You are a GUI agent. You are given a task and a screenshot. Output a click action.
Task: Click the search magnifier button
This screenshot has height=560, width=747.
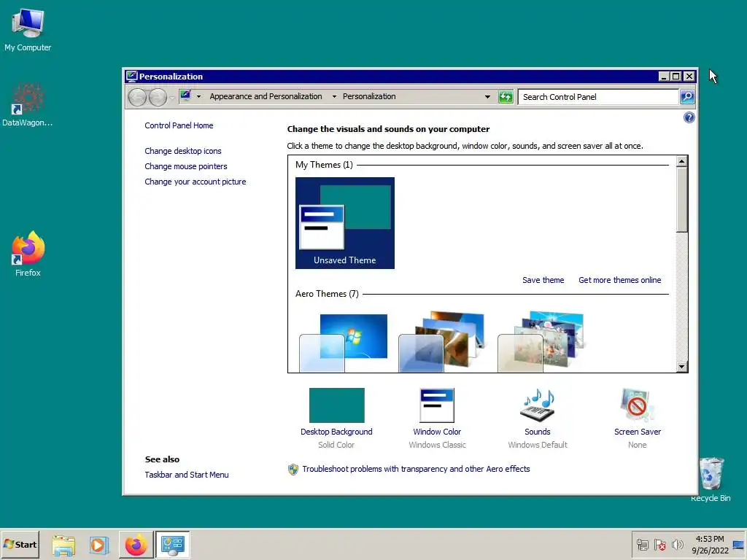(x=687, y=97)
